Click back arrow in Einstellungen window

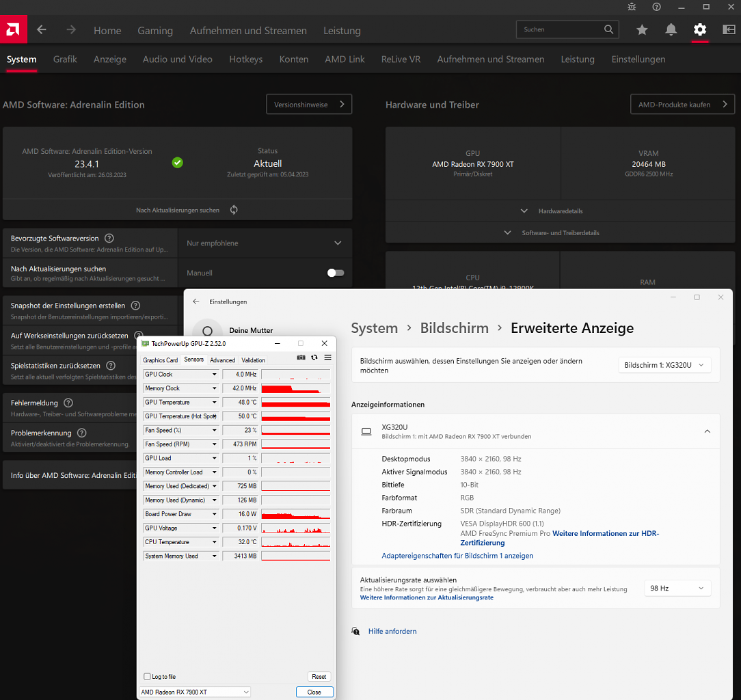point(196,301)
